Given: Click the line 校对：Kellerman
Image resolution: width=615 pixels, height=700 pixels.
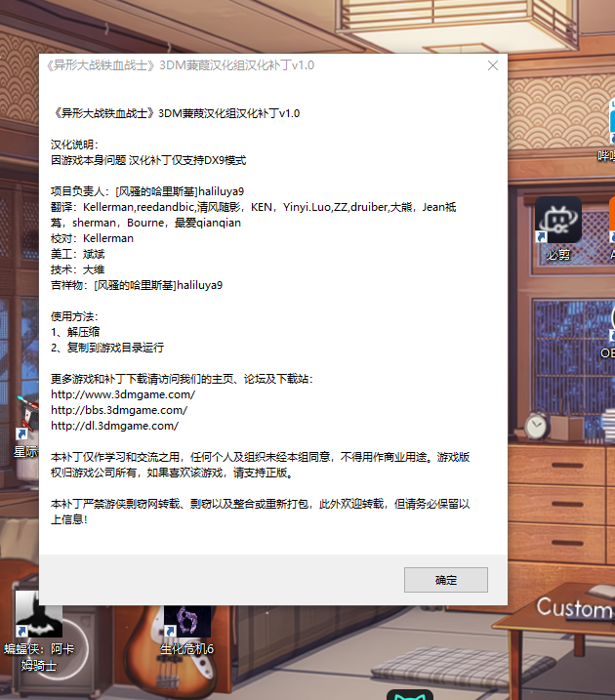Looking at the screenshot, I should [92, 238].
